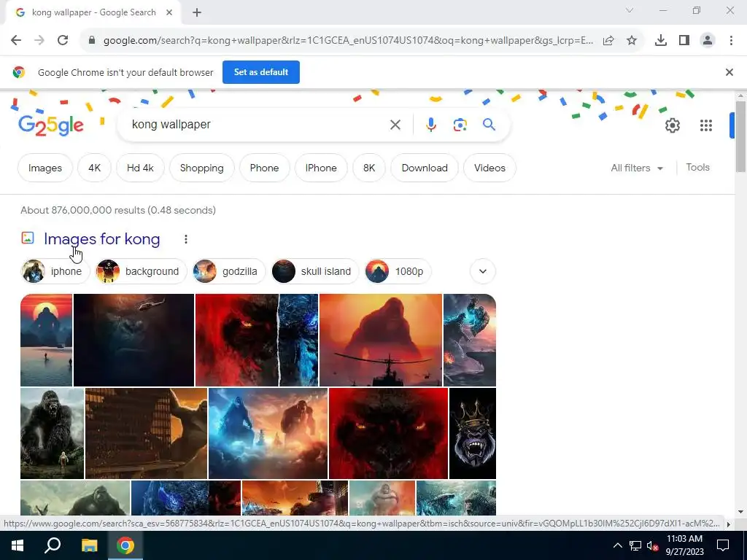Open blue Godzilla versus orange Kong thumbnail
This screenshot has height=560, width=747.
pos(268,433)
